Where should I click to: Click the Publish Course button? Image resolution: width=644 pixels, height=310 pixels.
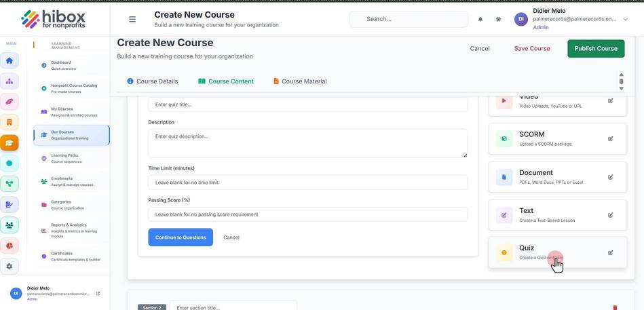click(x=596, y=48)
